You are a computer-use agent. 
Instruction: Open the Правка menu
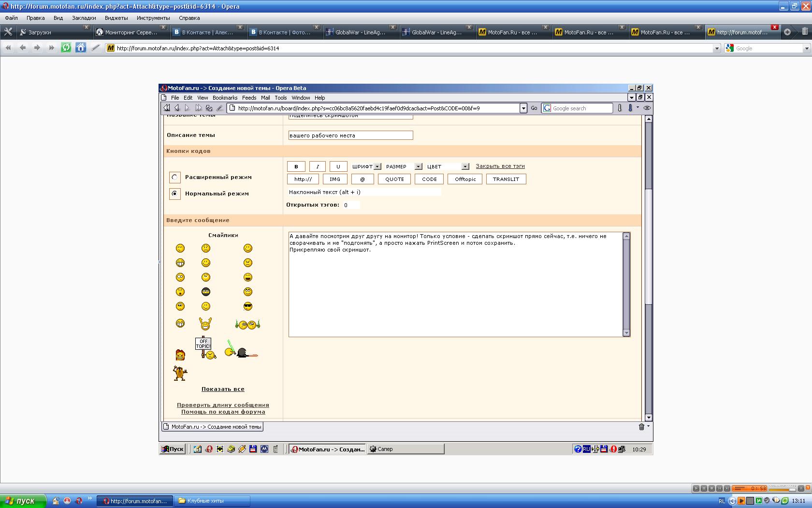click(36, 18)
